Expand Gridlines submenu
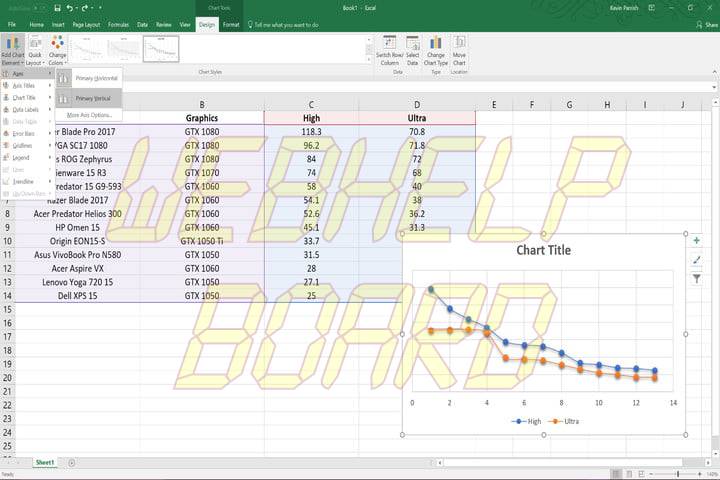Viewport: 720px width, 480px height. [28, 146]
